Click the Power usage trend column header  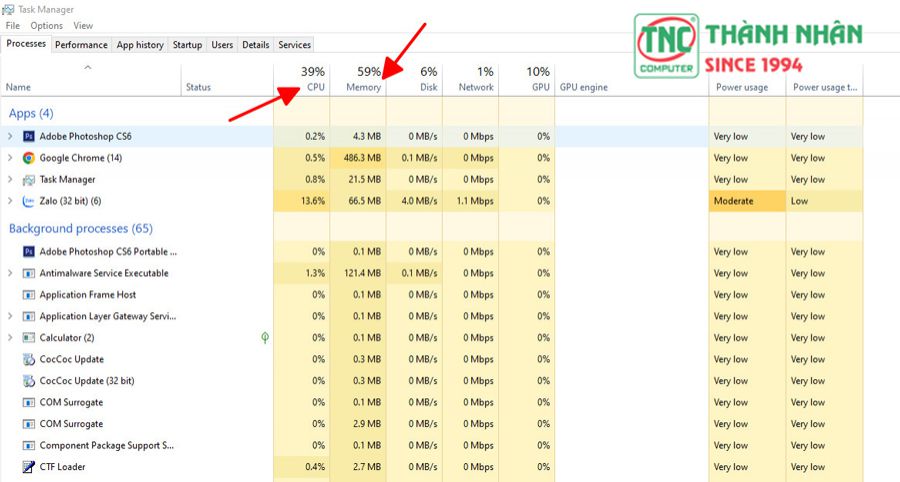824,80
